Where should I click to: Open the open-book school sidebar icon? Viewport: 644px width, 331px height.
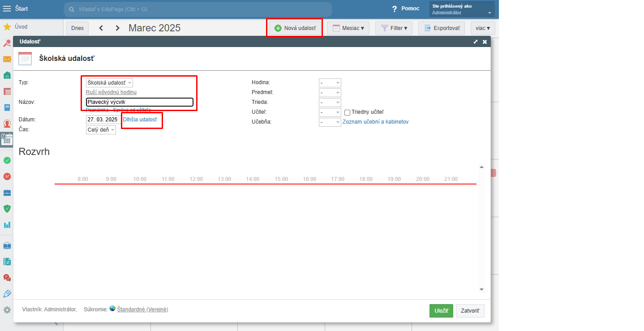click(7, 245)
